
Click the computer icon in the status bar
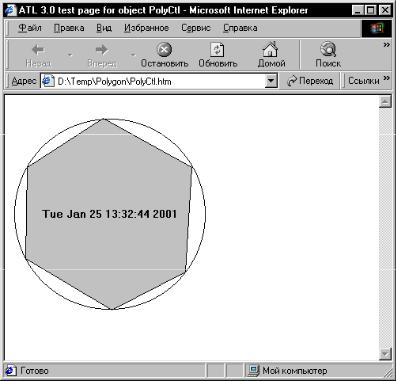[x=254, y=370]
